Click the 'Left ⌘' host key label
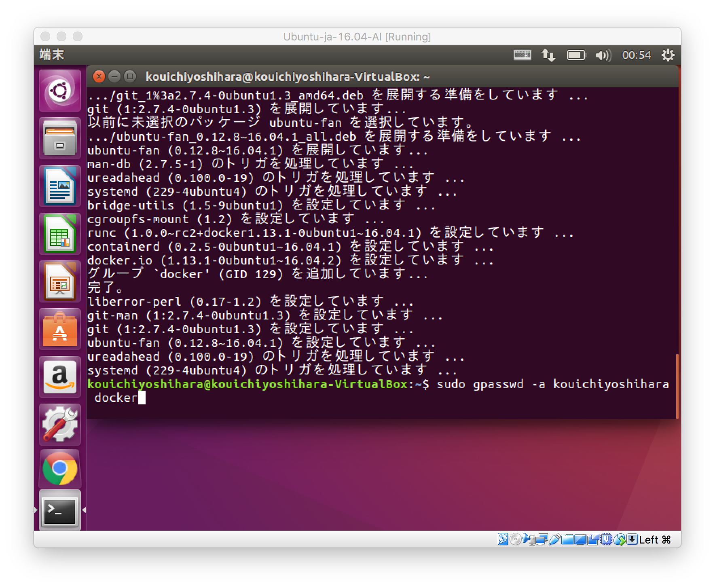Screen dimensions: 715x588 [655, 539]
